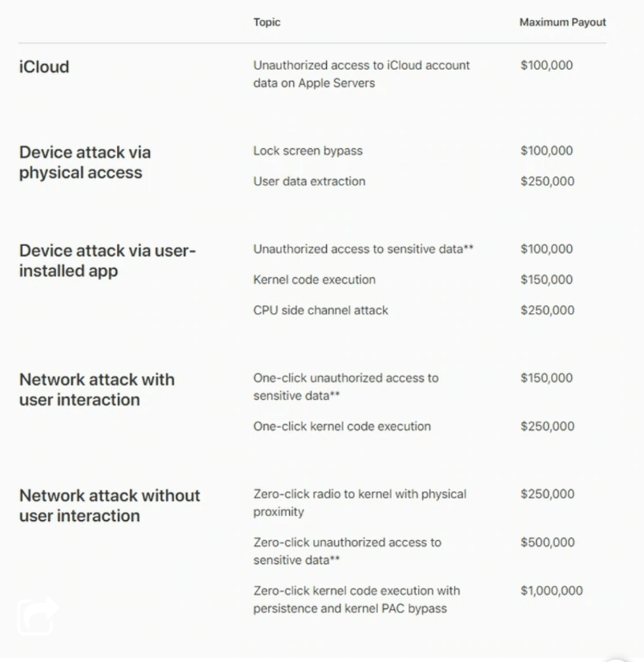
Task: Click the $500,000 payout amount
Action: click(x=547, y=543)
